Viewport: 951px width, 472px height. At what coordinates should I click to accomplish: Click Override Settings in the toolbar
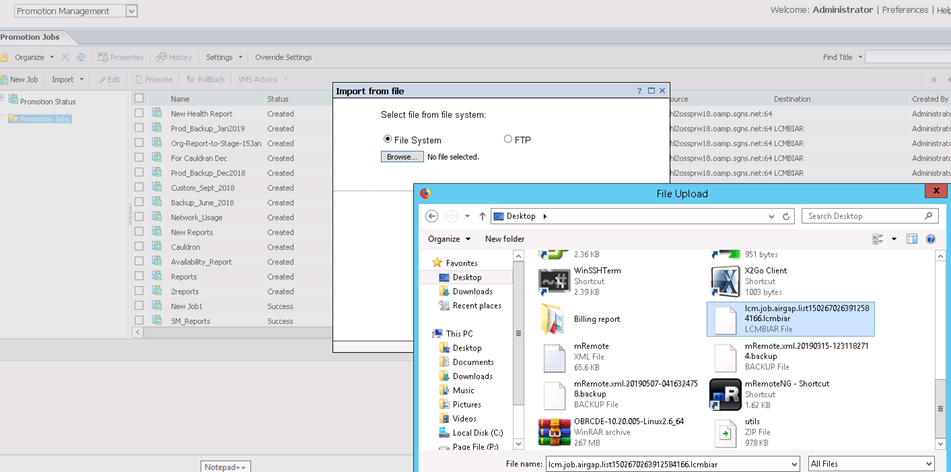pos(283,57)
